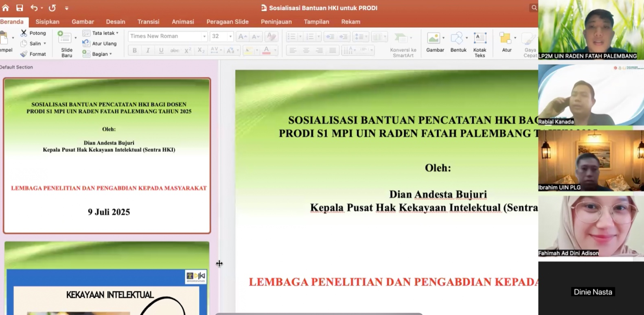Image resolution: width=644 pixels, height=315 pixels.
Task: Toggle italic formatting
Action: tap(148, 50)
